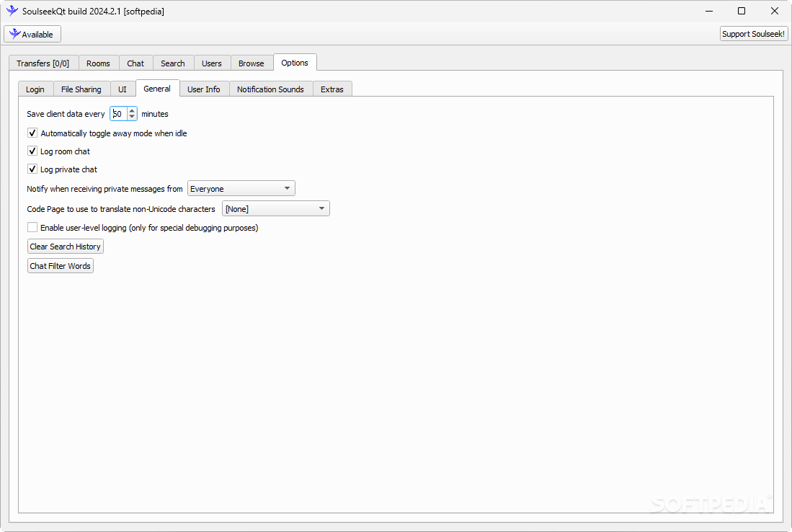Minimize the SoulseekQt window
Image resolution: width=792 pixels, height=532 pixels.
tap(709, 11)
